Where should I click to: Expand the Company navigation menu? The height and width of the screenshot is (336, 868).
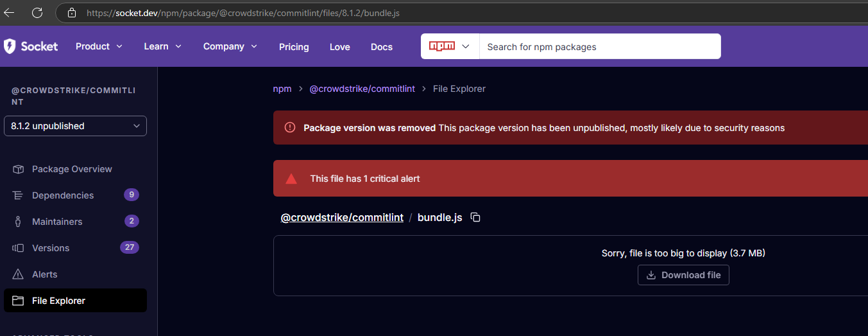pos(230,46)
